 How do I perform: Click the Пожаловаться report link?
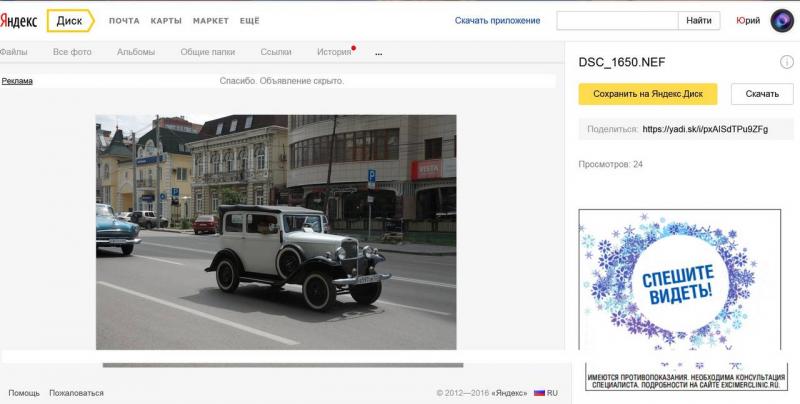(77, 393)
